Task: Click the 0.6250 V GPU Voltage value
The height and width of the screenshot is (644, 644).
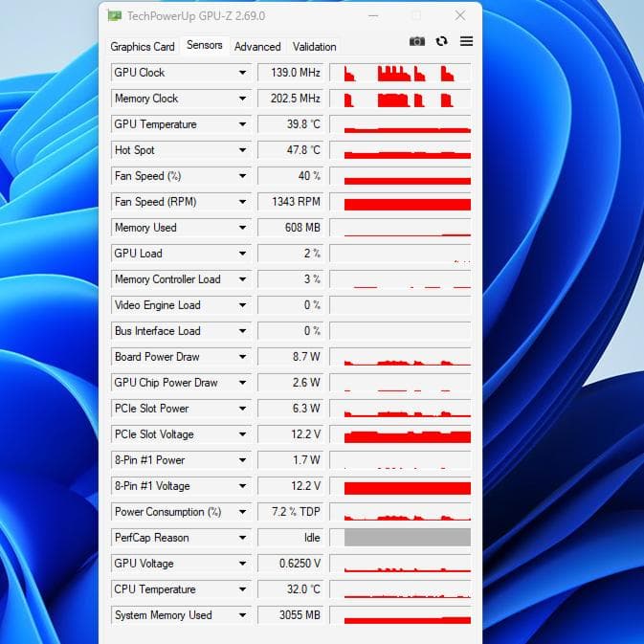Action: tap(290, 565)
